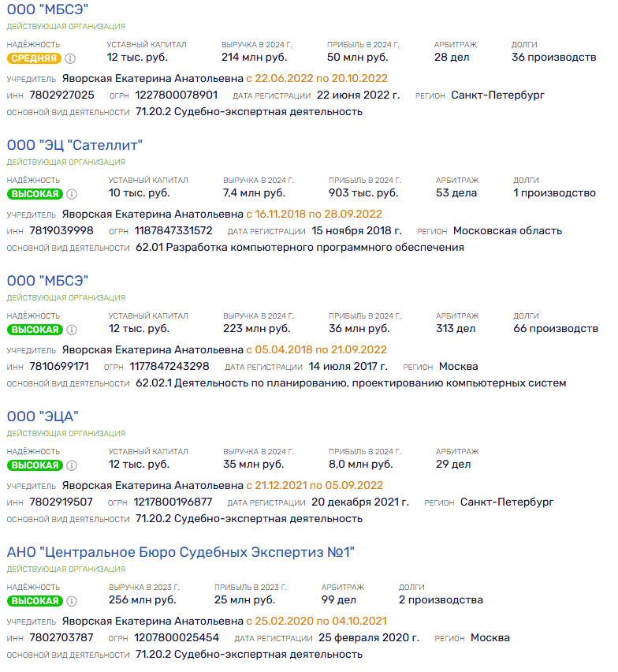618x672 pixels.
Task: Click info icon beside ЭЦА reliability badge
Action: tap(72, 465)
